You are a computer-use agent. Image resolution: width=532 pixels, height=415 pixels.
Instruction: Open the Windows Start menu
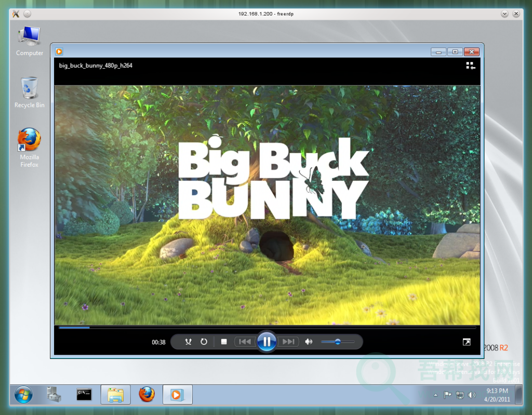(x=23, y=395)
